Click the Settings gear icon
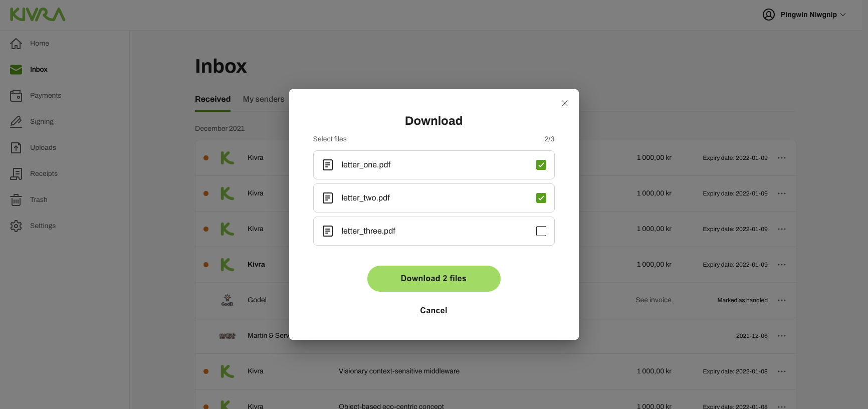Viewport: 868px width, 409px height. click(x=16, y=226)
